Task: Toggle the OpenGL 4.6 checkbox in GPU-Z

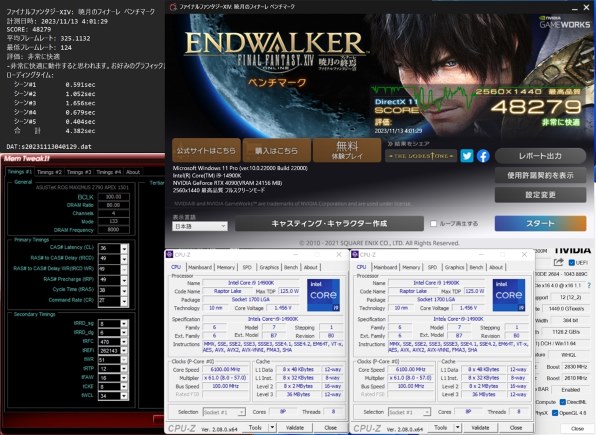Action: [x=555, y=413]
